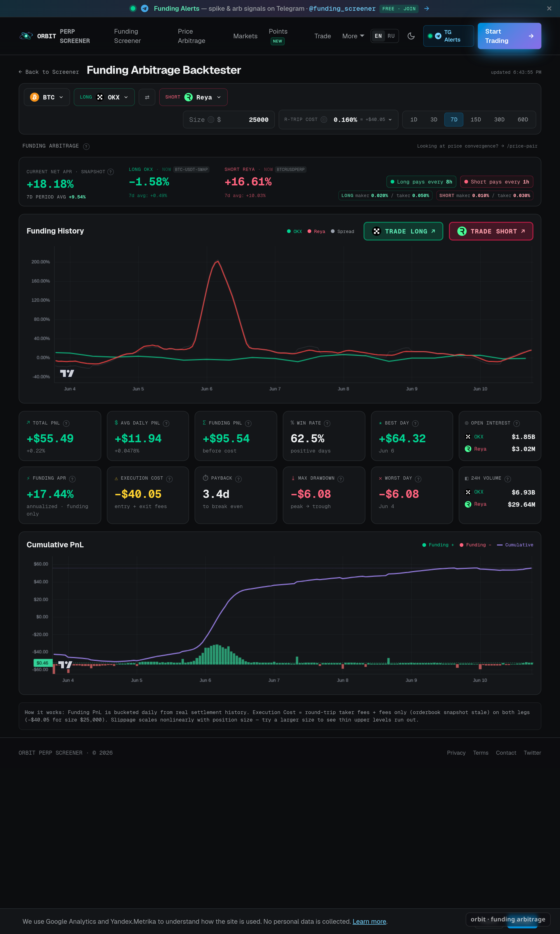This screenshot has width=560, height=934.
Task: Open Max Drawdown help icon
Action: click(340, 479)
